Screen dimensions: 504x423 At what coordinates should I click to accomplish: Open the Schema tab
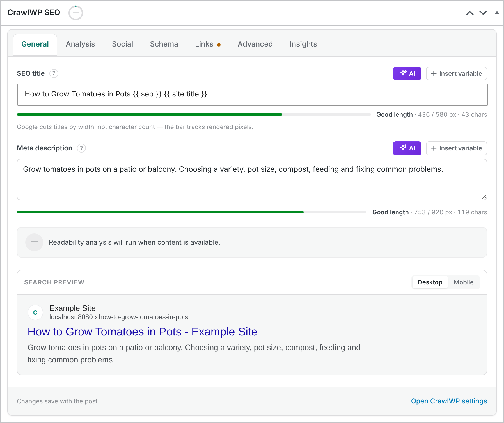(164, 44)
